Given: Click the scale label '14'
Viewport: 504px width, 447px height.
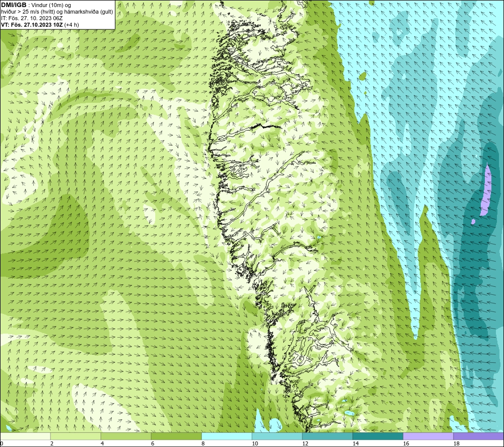Looking at the screenshot, I should point(356,443).
